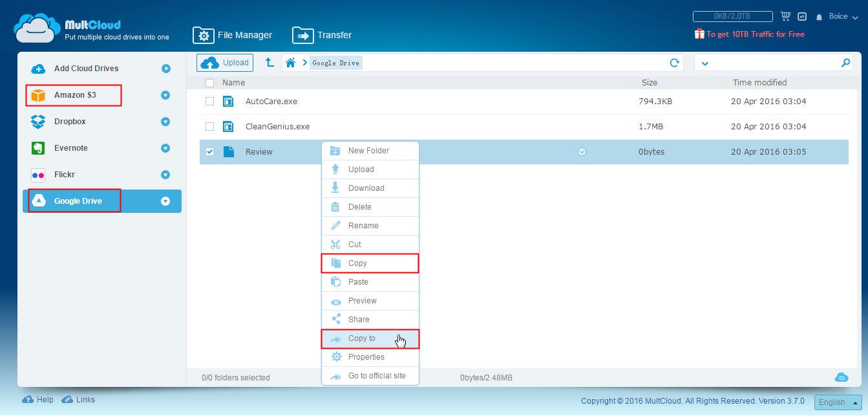Click the Google Drive breadcrumb
This screenshot has width=868, height=416.
[x=335, y=63]
